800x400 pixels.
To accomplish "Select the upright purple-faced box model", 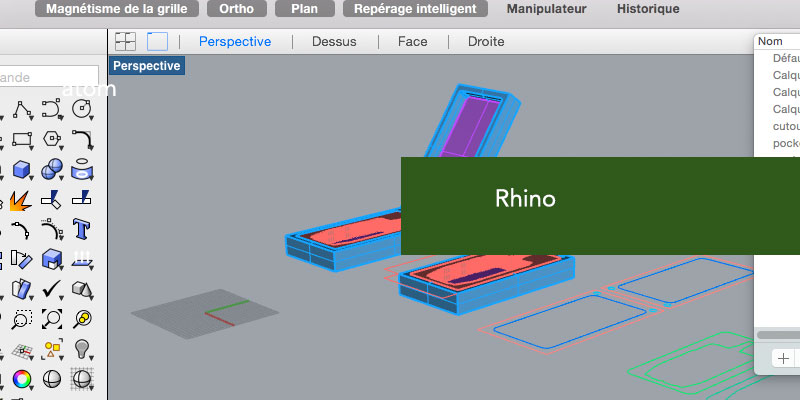I will click(474, 122).
